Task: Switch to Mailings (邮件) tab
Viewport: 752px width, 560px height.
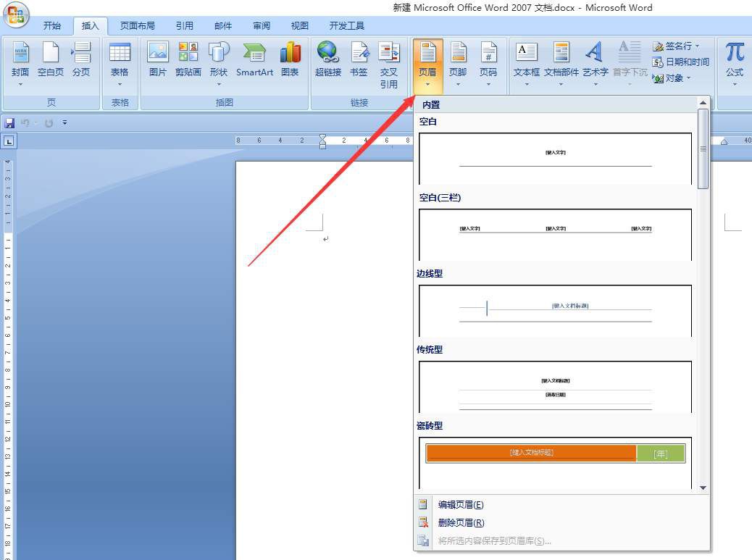Action: point(223,26)
